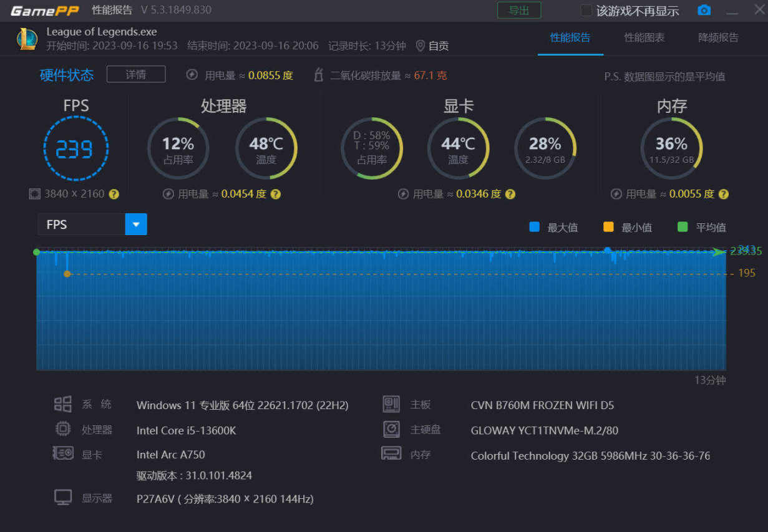The width and height of the screenshot is (768, 532).
Task: Click the League of Legends.exe title
Action: (102, 32)
